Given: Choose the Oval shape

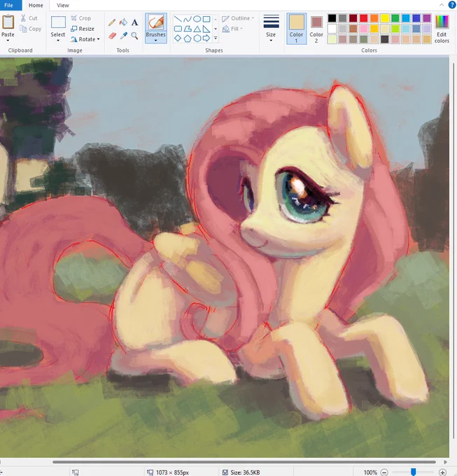Looking at the screenshot, I should point(197,20).
